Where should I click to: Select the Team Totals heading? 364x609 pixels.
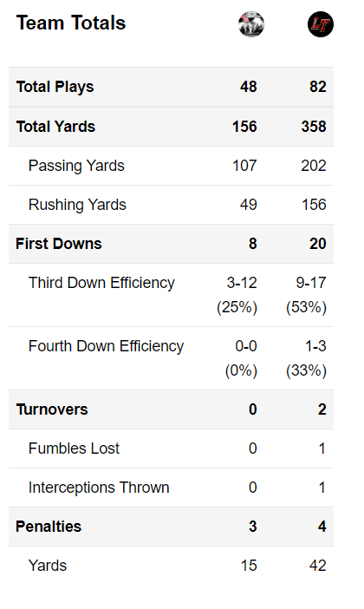[x=71, y=23]
